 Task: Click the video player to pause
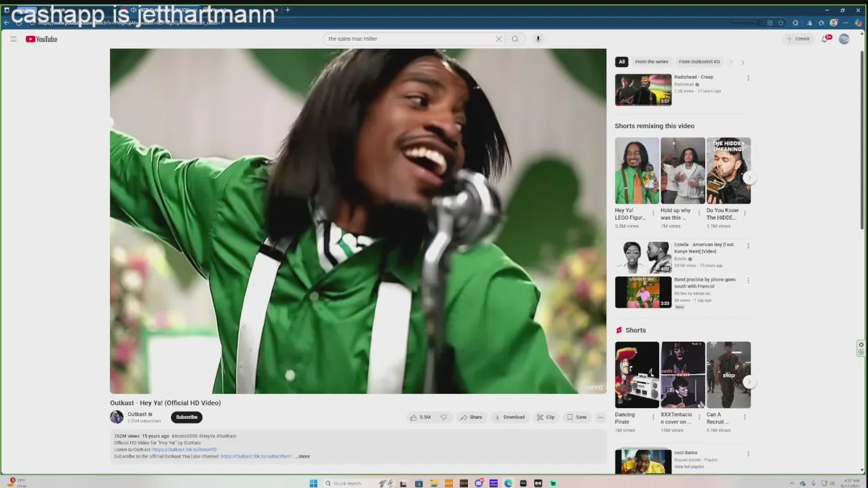[358, 221]
